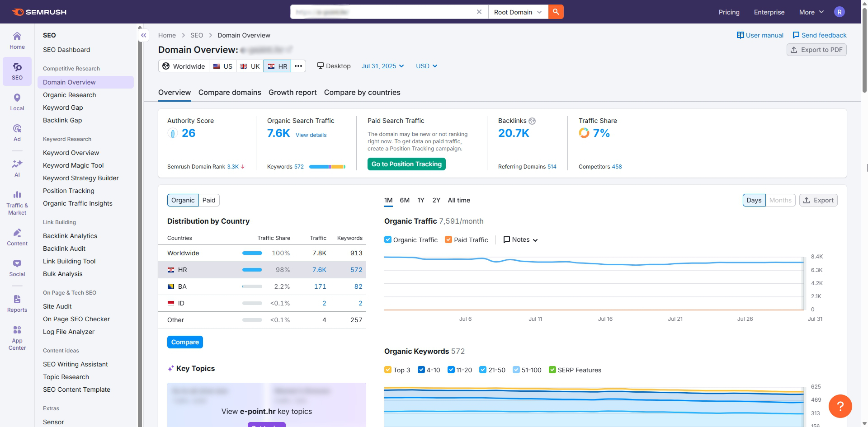
Task: Open the User manual link
Action: click(760, 35)
